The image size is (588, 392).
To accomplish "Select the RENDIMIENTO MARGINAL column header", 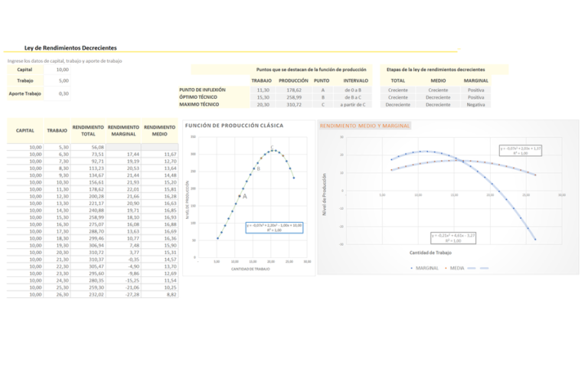I will 123,130.
